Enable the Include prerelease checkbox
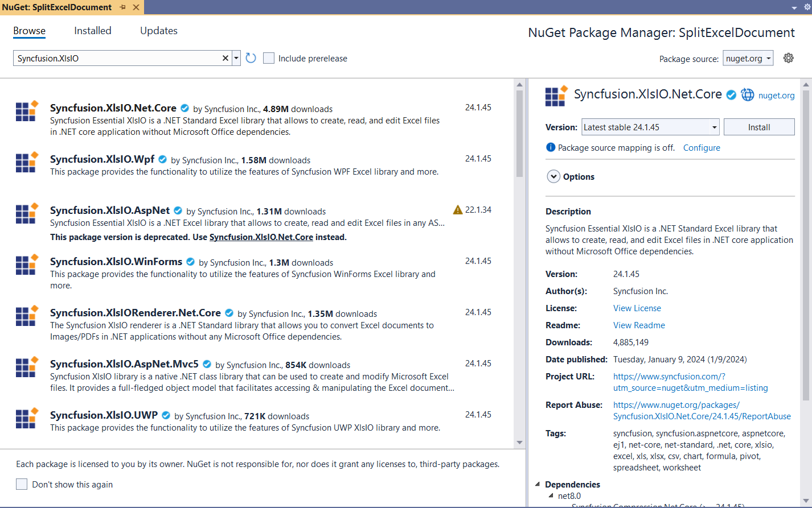 click(x=269, y=58)
